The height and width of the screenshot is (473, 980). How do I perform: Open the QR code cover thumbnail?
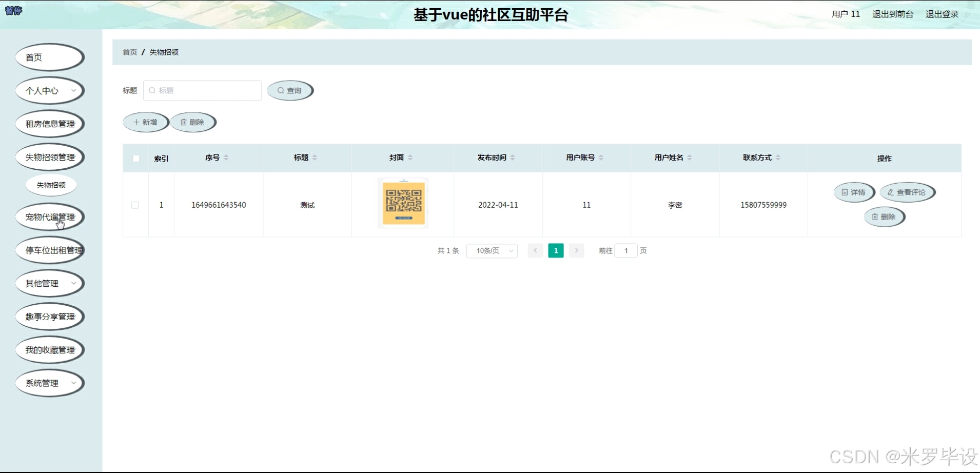tap(403, 203)
